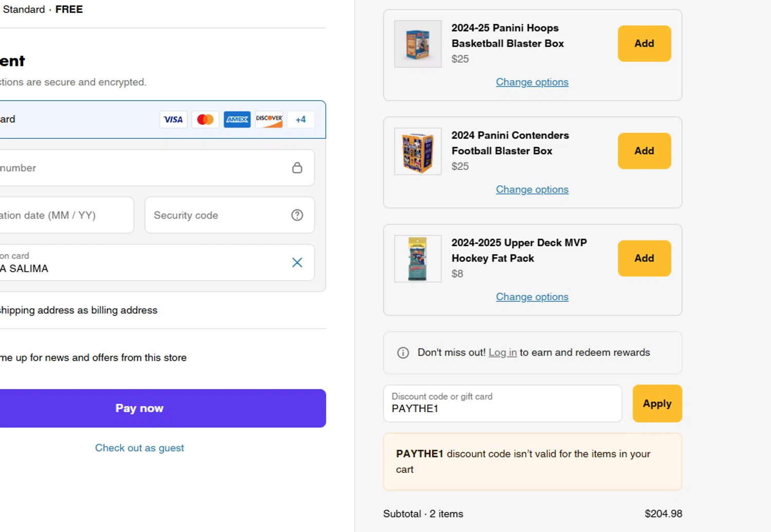Add Panini Hoops Basketball Blaster Box

644,44
